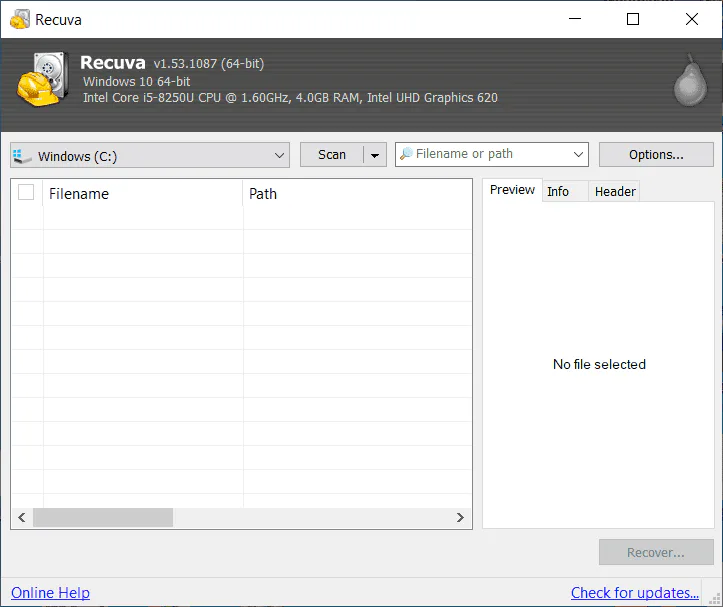Maximize the Recuva window

(633, 19)
